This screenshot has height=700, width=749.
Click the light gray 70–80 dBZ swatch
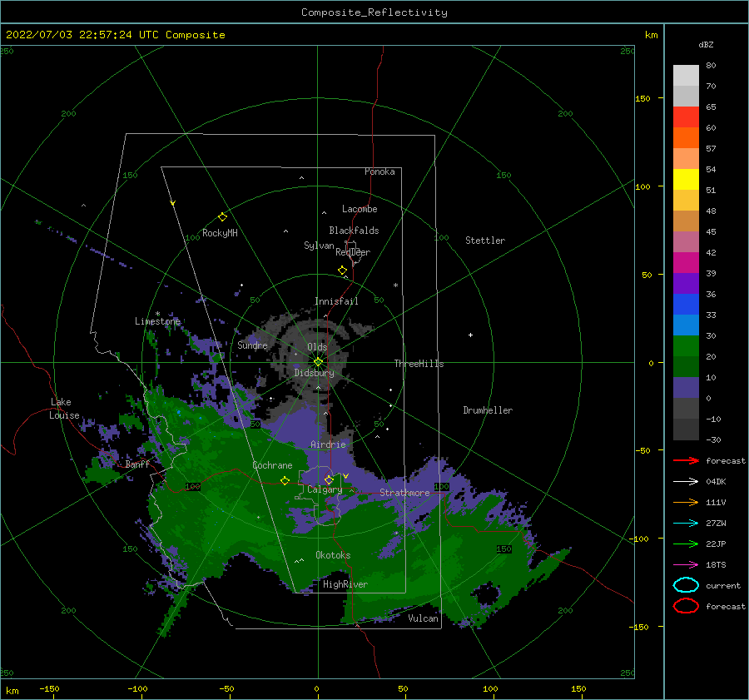686,76
